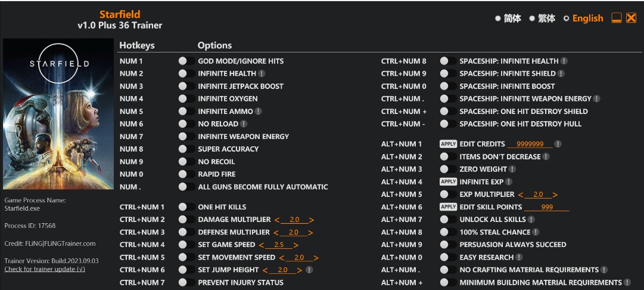
Task: Click info icon next to Easy Research
Action: (519, 257)
